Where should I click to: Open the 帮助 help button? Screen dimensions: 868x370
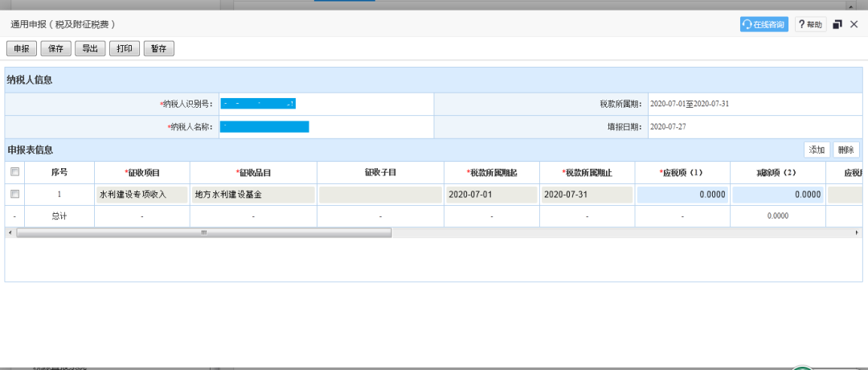[810, 25]
